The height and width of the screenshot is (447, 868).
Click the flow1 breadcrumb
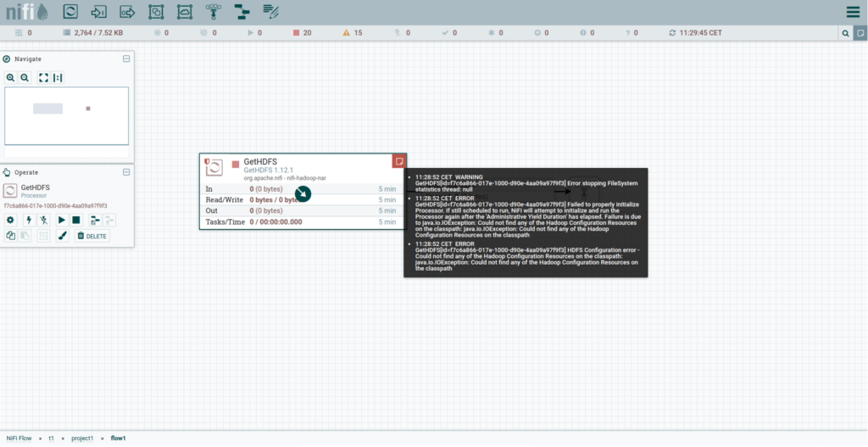point(118,439)
